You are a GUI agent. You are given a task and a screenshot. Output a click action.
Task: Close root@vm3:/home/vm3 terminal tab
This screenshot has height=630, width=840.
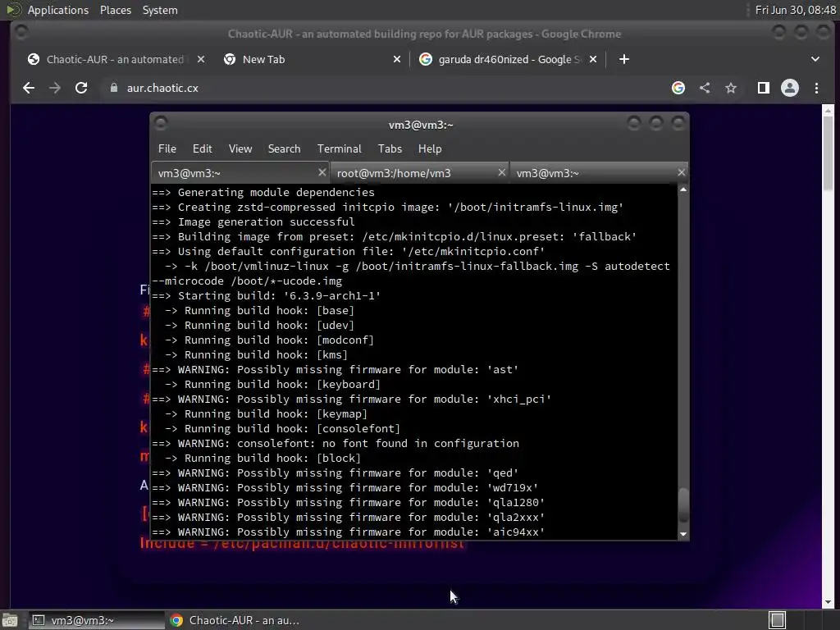click(x=502, y=172)
